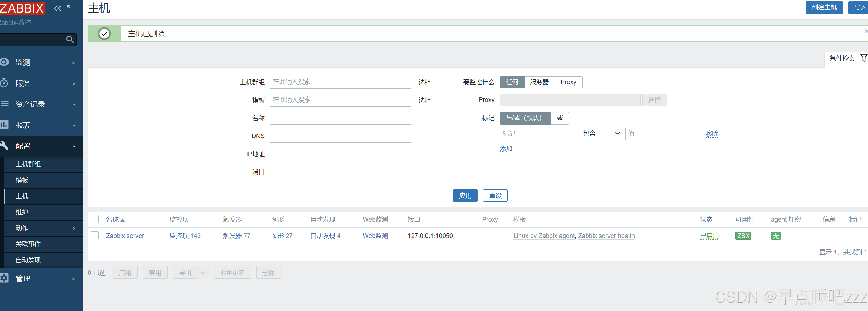The width and height of the screenshot is (868, 311).
Task: Click the list icon for 资产记录
Action: tap(5, 104)
